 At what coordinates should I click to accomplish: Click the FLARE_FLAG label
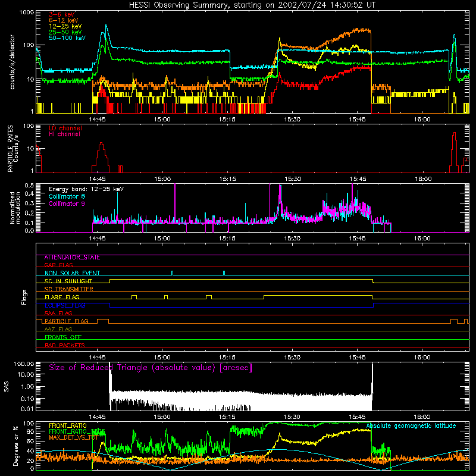click(x=62, y=297)
